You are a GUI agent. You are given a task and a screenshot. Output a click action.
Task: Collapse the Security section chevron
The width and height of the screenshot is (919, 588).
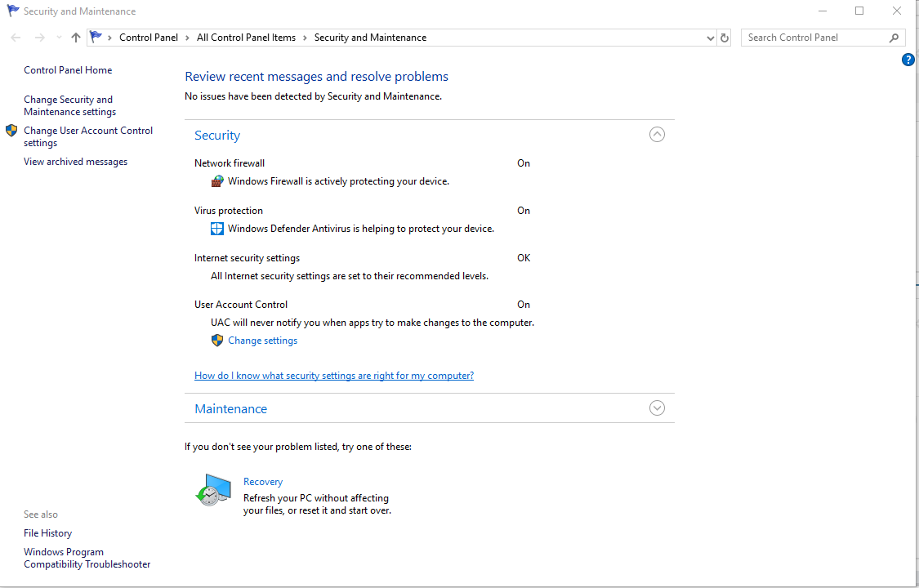(x=657, y=135)
